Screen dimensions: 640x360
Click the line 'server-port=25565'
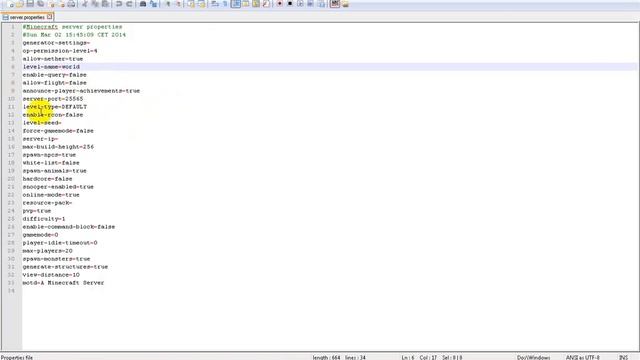point(53,99)
